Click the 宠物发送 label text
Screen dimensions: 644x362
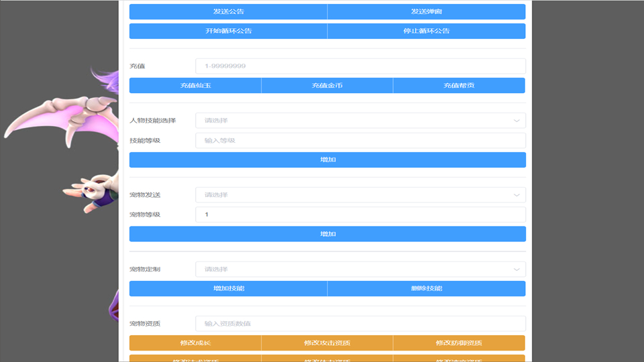click(145, 195)
